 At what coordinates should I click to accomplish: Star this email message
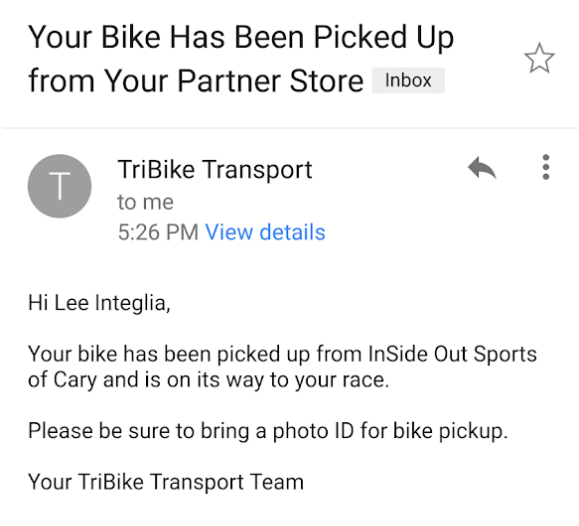(539, 58)
